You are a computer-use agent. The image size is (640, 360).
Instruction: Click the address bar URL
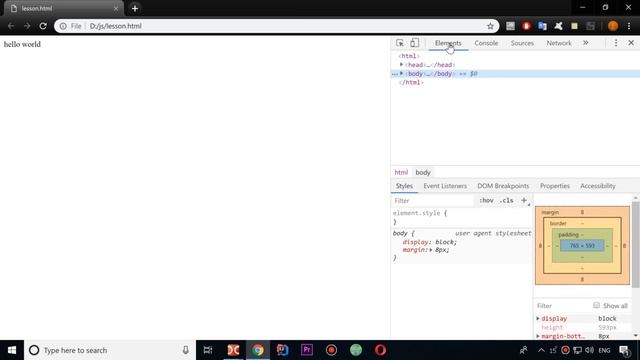(x=116, y=26)
